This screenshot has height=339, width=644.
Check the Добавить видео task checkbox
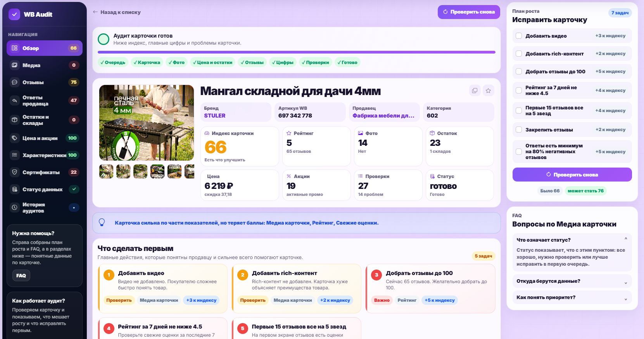[519, 36]
